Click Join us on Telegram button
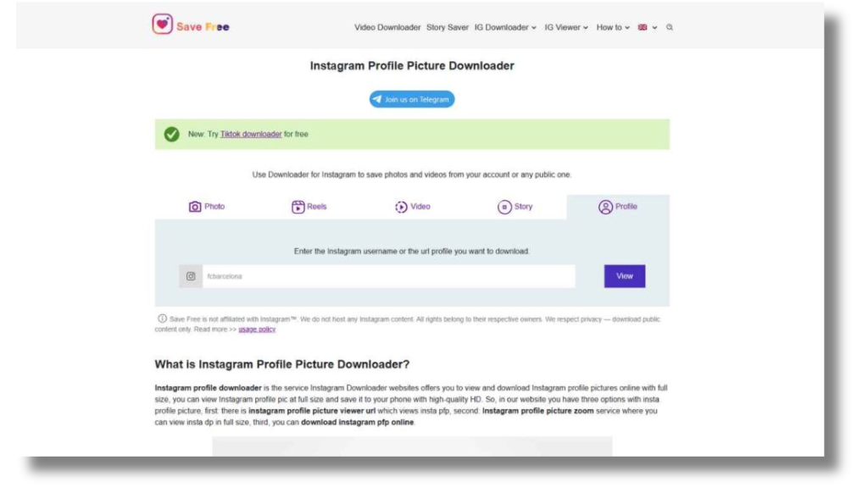868x488 pixels. pos(412,99)
